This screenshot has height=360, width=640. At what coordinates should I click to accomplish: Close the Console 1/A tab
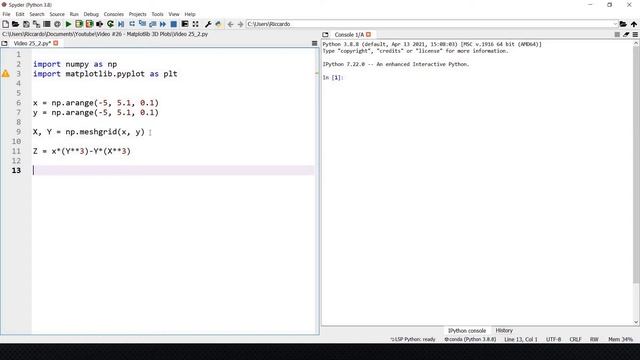pyautogui.click(x=369, y=35)
